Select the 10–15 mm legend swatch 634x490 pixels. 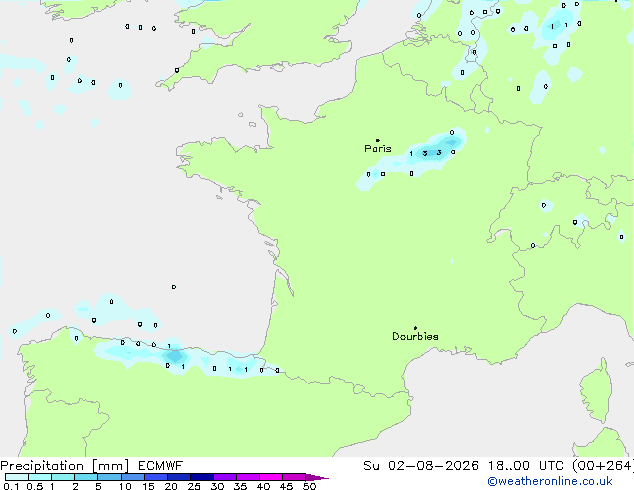pos(132,477)
